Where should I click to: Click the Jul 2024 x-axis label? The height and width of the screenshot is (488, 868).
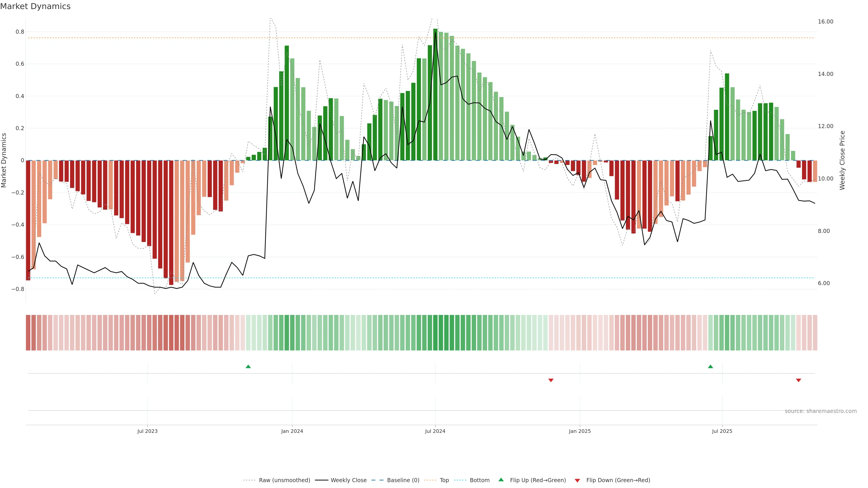click(x=435, y=431)
